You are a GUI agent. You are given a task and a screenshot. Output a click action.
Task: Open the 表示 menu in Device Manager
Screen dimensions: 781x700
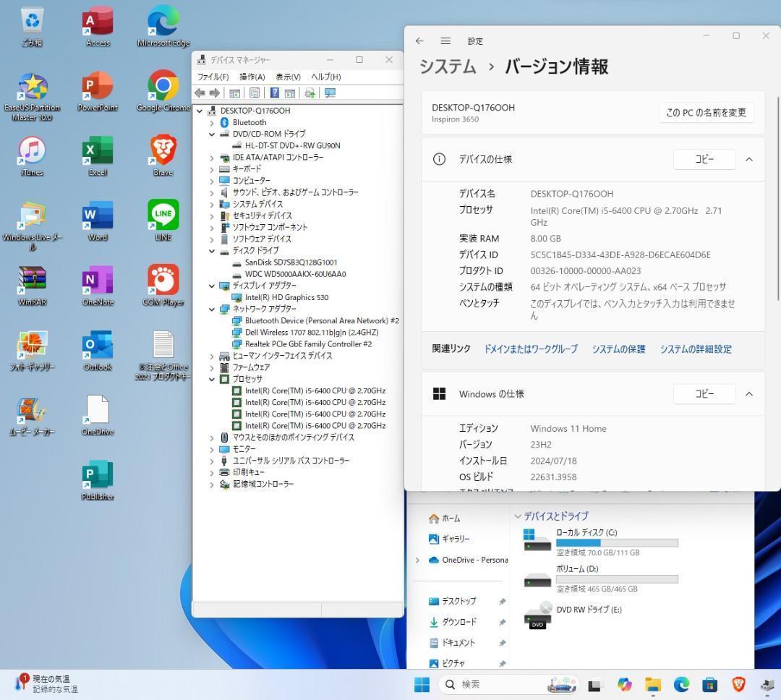286,77
